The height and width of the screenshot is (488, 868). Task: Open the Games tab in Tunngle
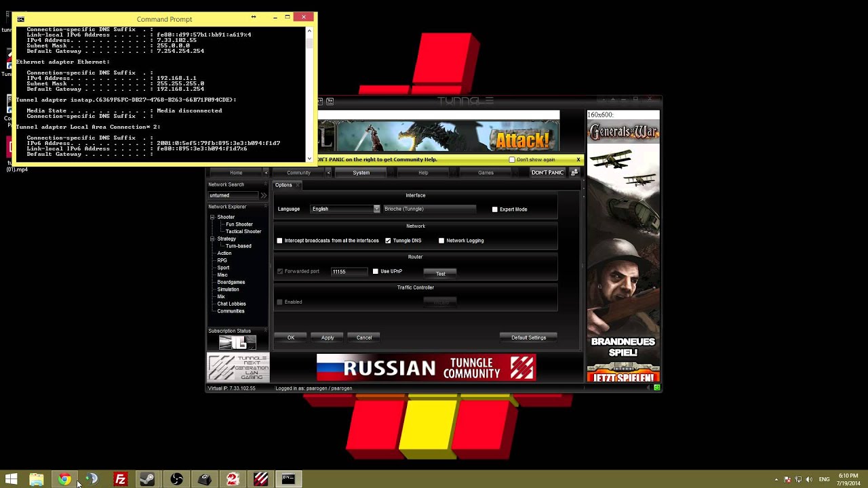tap(486, 173)
